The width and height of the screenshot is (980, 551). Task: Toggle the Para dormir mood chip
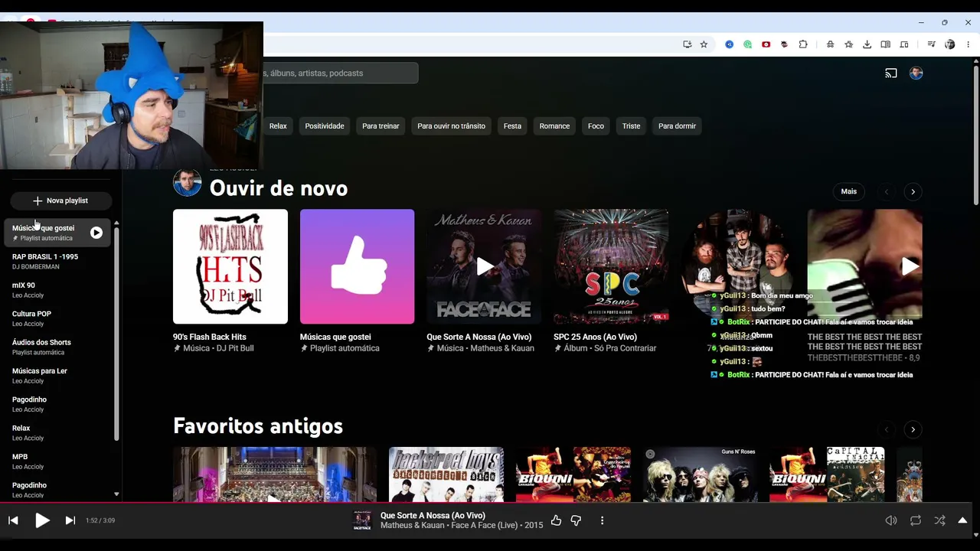(x=677, y=126)
